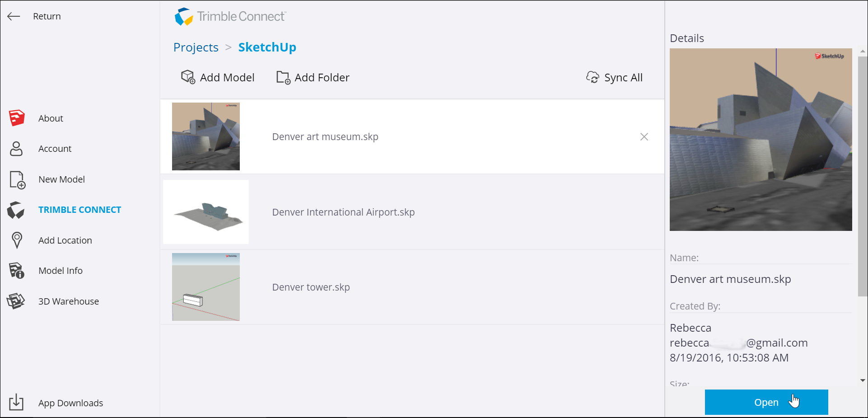Click Details scrollbar up arrow
This screenshot has width=868, height=418.
click(x=863, y=52)
